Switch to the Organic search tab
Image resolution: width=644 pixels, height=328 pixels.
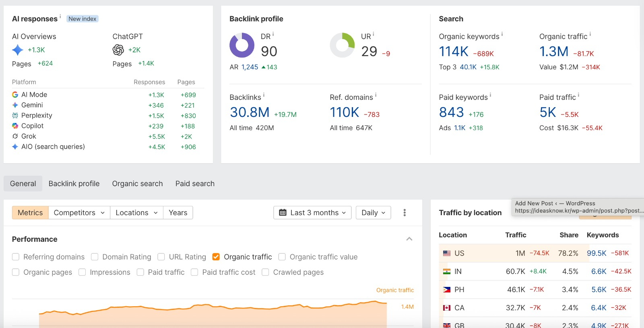pyautogui.click(x=138, y=184)
